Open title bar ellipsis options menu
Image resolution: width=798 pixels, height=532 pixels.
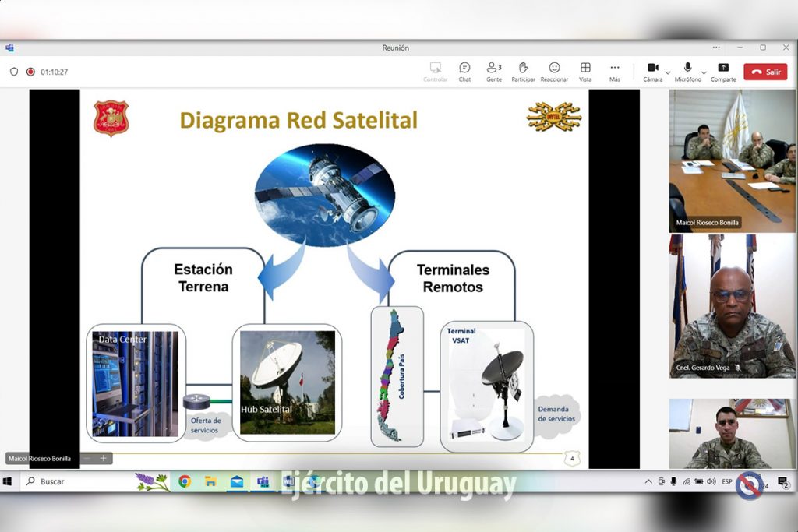point(716,48)
